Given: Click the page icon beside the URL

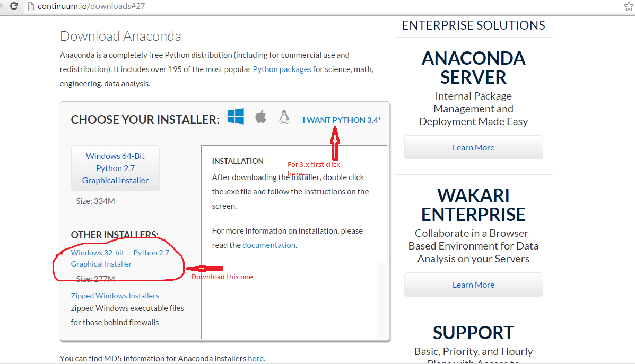Looking at the screenshot, I should [x=31, y=6].
